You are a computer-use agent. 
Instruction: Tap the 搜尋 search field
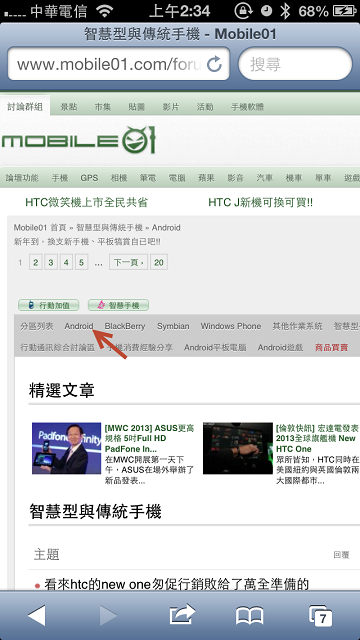point(295,64)
